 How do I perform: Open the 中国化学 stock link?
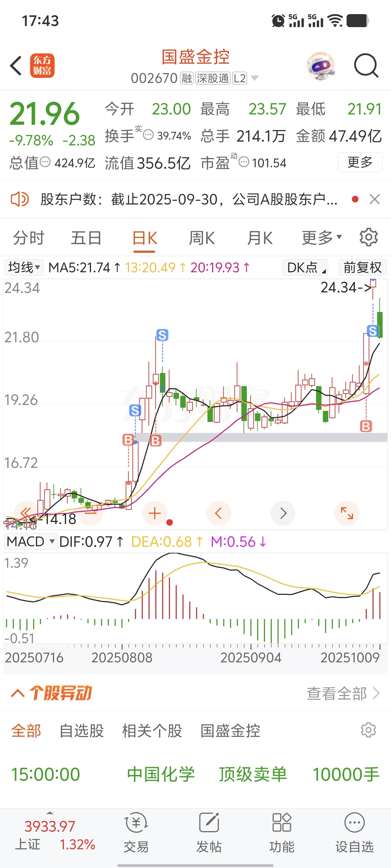(161, 774)
